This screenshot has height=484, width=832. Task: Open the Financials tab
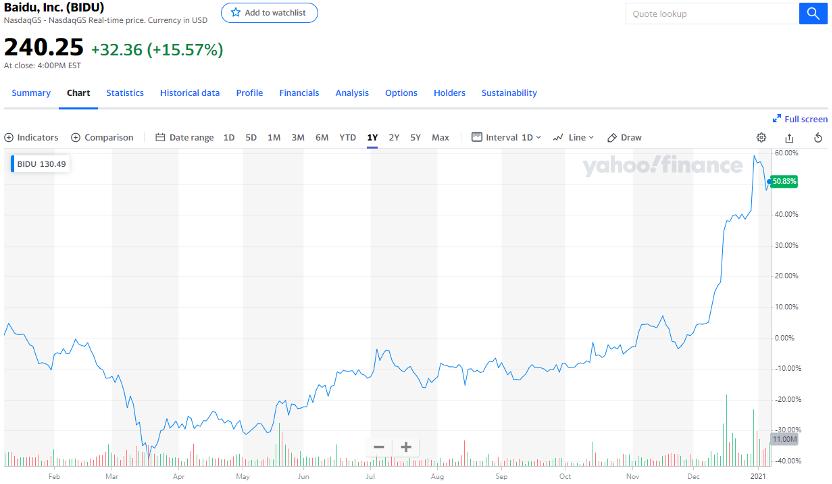pos(299,93)
